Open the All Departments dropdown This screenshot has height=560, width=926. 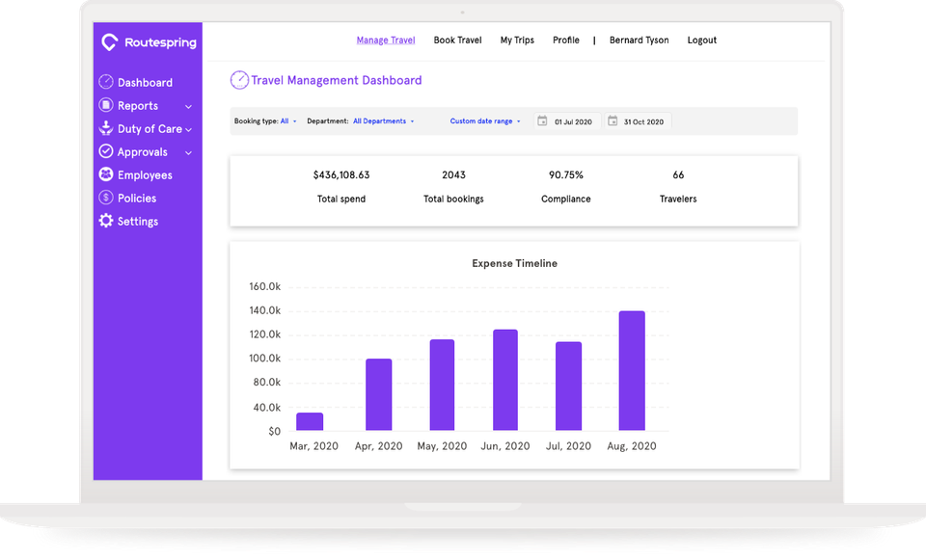[x=383, y=121]
